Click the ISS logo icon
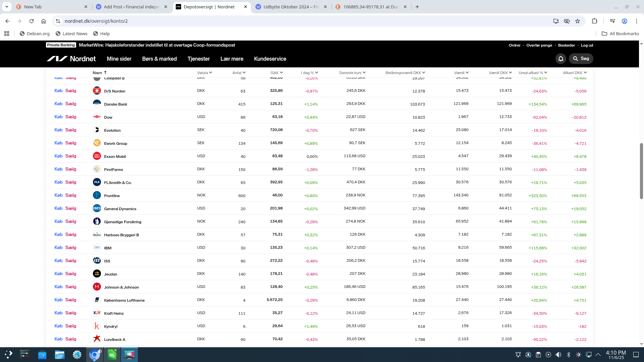 (97, 260)
